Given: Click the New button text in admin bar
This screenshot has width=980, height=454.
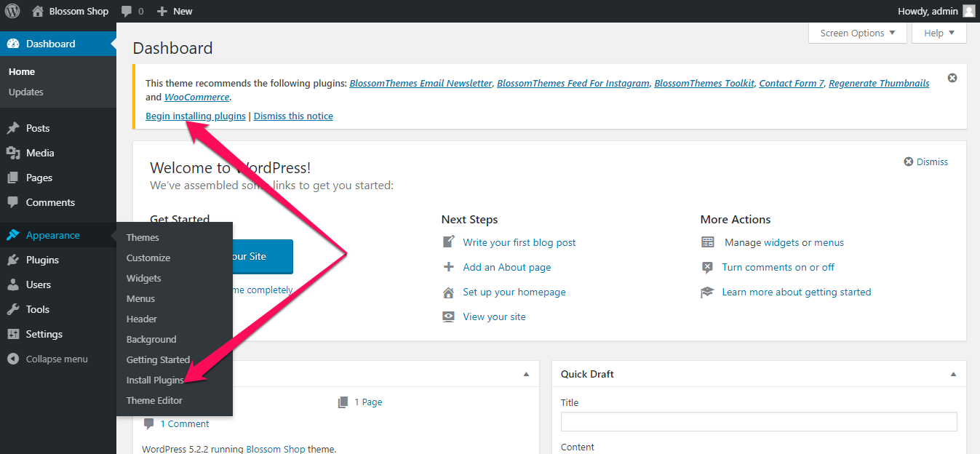Looking at the screenshot, I should [x=183, y=11].
